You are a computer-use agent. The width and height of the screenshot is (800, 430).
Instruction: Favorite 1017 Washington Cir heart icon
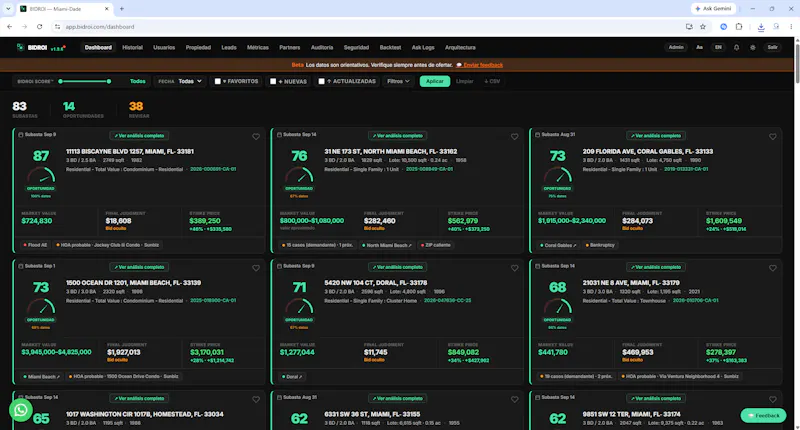point(256,399)
